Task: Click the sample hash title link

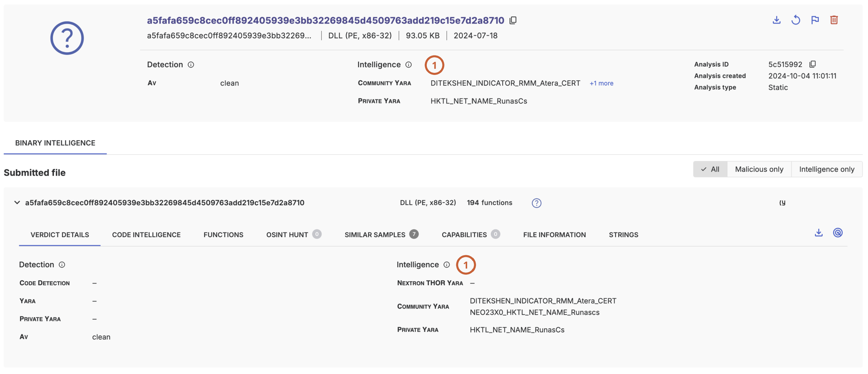Action: pyautogui.click(x=325, y=20)
